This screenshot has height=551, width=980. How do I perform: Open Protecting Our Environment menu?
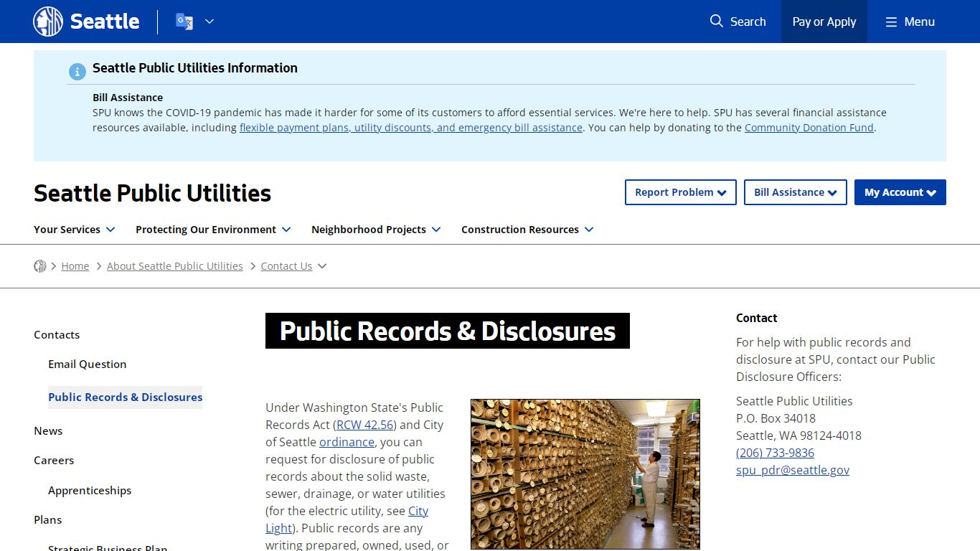coord(213,230)
